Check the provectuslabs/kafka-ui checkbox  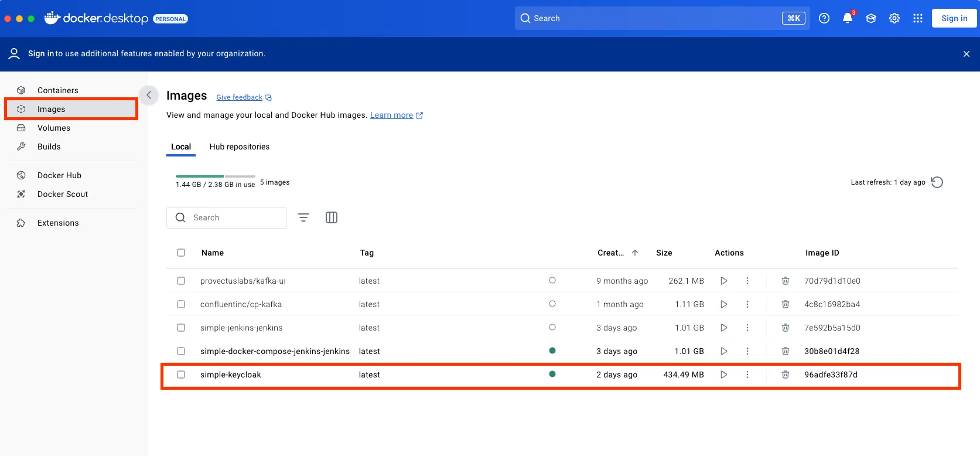tap(181, 281)
